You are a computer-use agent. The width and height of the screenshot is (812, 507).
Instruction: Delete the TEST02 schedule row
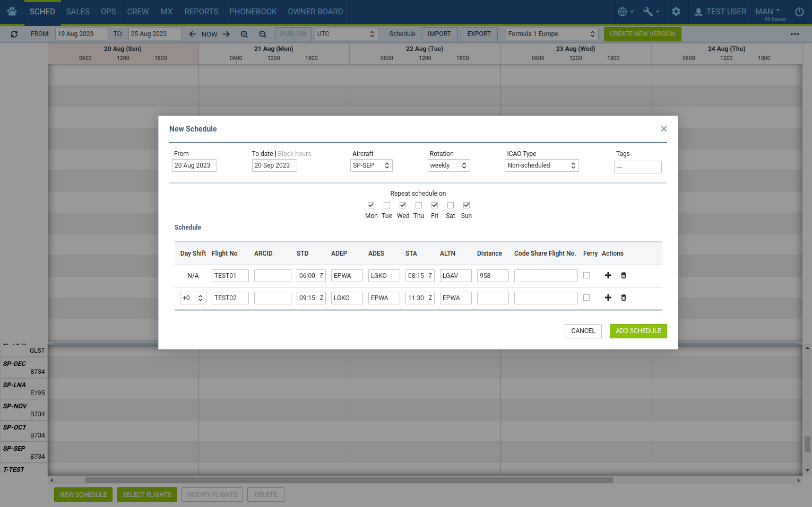point(623,298)
